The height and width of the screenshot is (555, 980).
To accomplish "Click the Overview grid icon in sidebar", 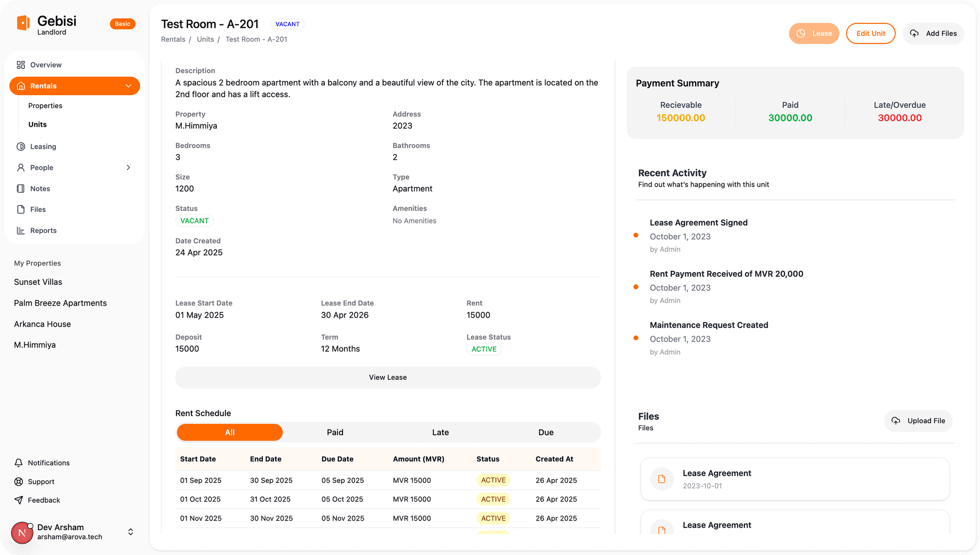I will pyautogui.click(x=21, y=65).
